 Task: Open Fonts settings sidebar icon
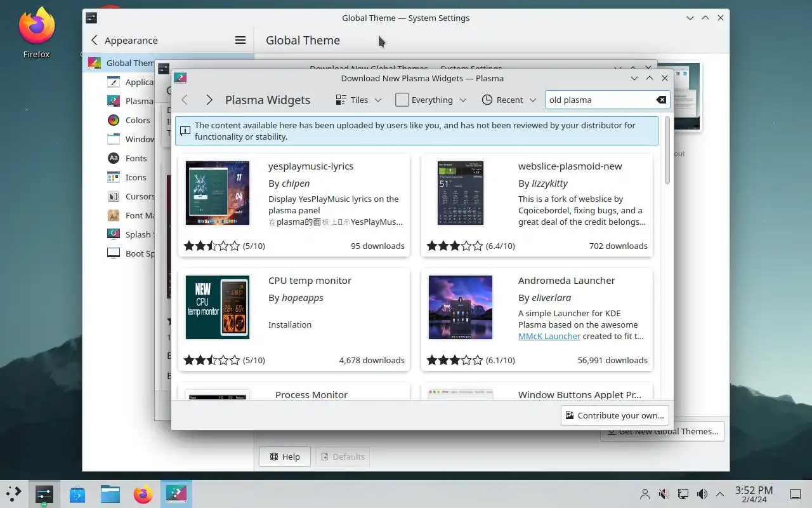click(x=114, y=158)
